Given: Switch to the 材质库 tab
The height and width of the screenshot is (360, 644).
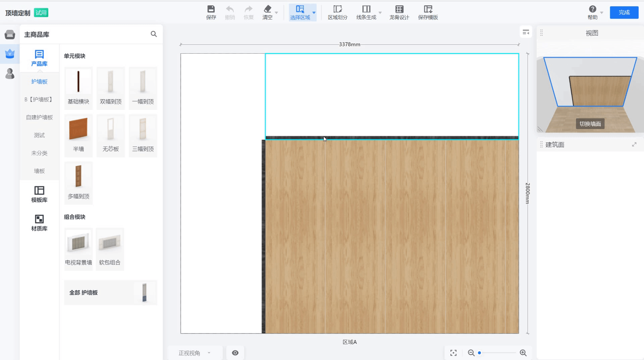Looking at the screenshot, I should (39, 223).
